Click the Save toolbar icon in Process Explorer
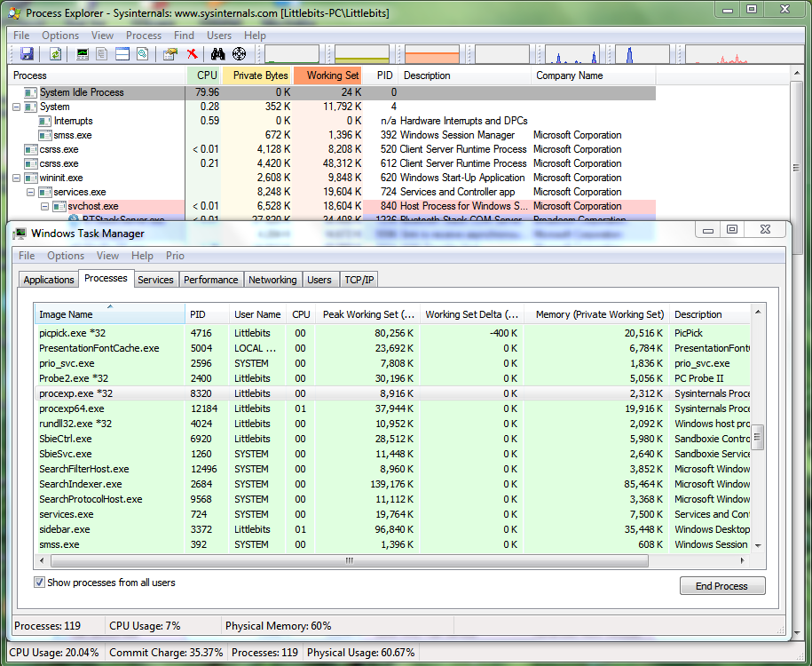Viewport: 812px width, 666px height. point(27,54)
